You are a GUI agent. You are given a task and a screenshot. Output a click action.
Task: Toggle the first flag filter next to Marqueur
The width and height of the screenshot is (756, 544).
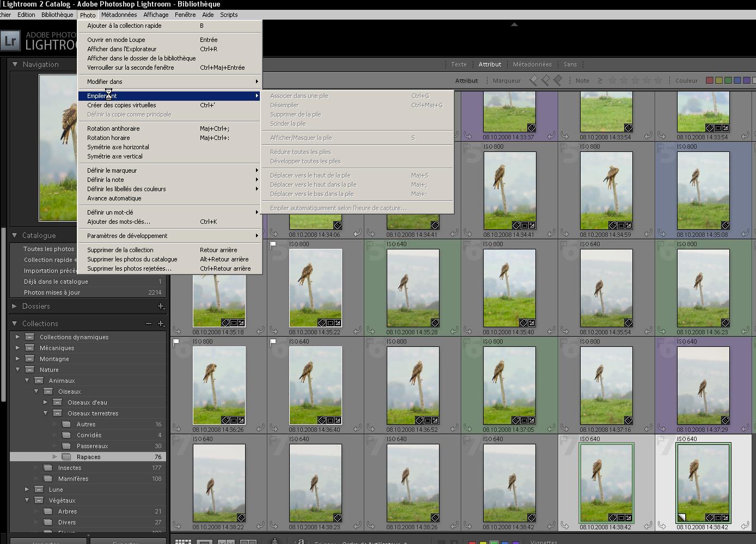coord(533,81)
